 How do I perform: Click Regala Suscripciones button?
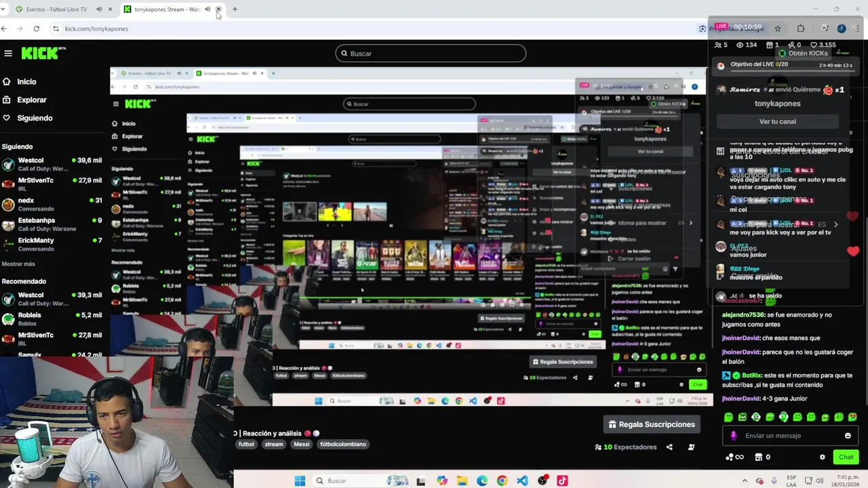652,424
